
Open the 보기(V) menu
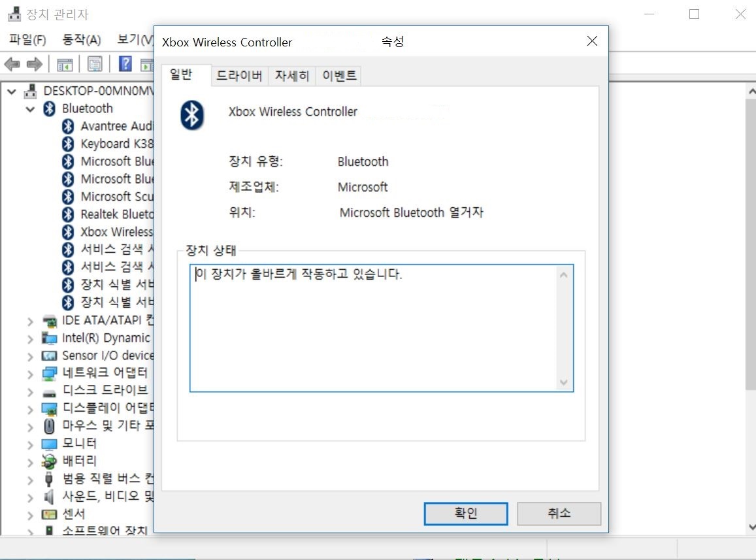point(135,40)
